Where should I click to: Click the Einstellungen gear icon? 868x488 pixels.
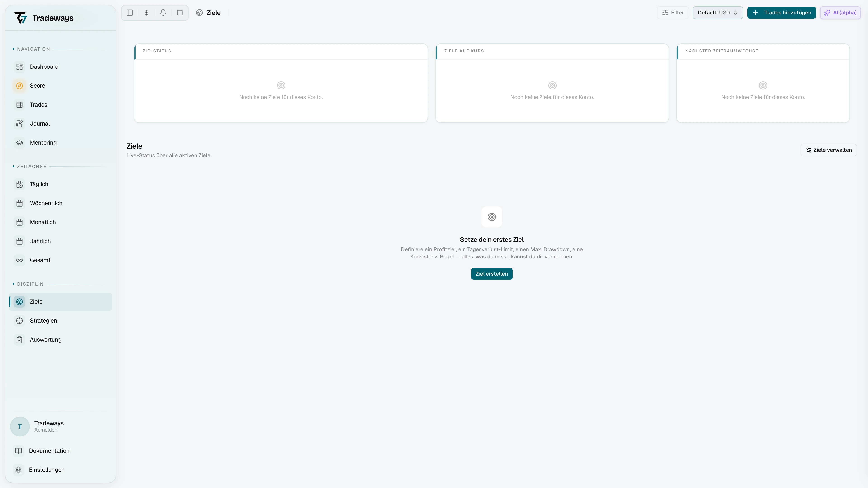click(19, 470)
